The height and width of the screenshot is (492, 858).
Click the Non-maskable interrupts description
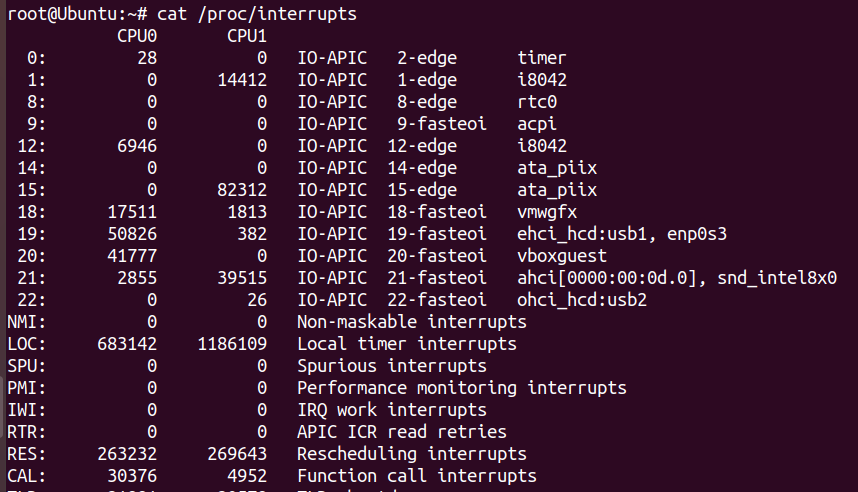point(412,322)
